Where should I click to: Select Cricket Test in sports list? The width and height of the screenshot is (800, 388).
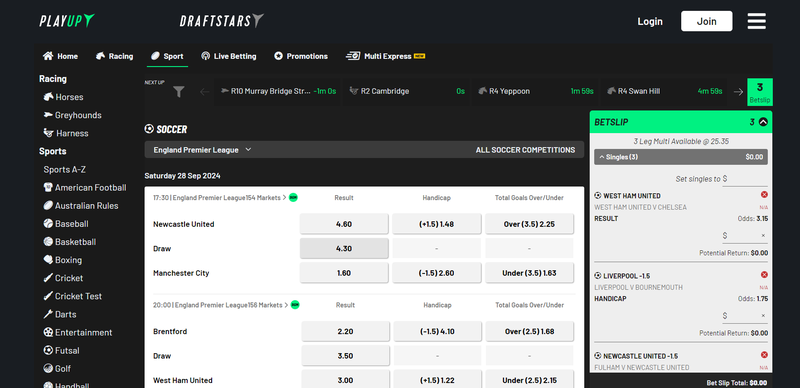(x=72, y=297)
